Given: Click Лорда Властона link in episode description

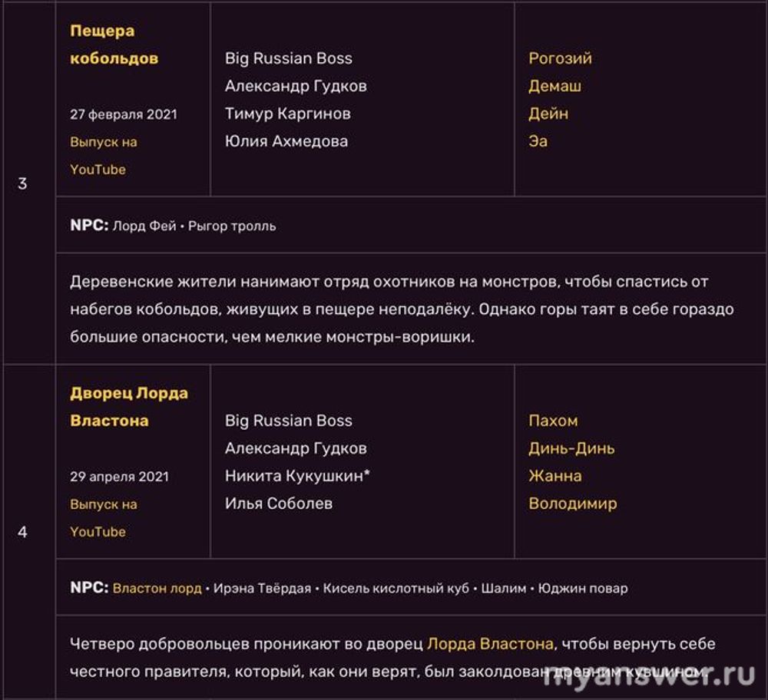Looking at the screenshot, I should (490, 643).
